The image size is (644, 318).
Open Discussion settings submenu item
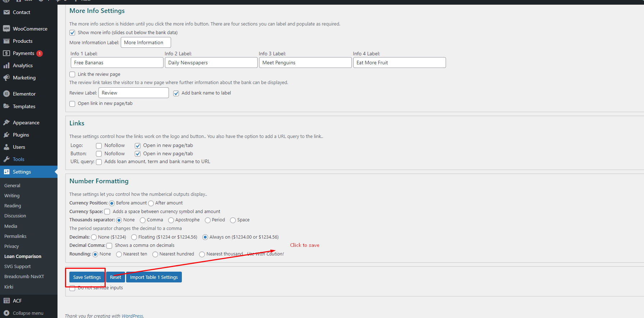pyautogui.click(x=15, y=216)
